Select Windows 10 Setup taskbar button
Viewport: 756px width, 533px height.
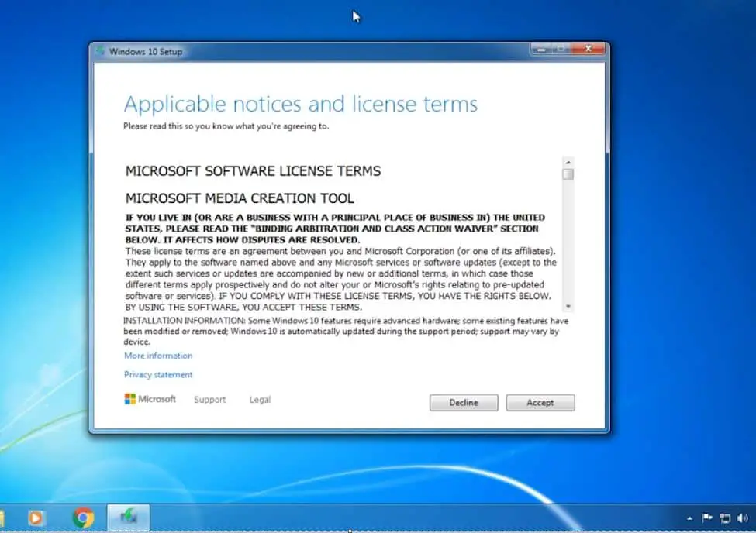[x=128, y=518]
